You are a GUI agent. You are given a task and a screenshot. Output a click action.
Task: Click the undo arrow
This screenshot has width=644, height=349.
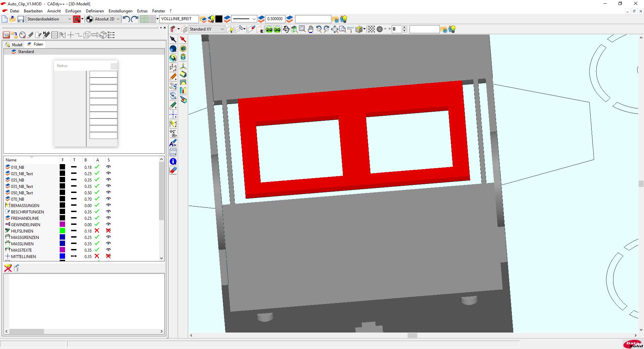pos(126,19)
